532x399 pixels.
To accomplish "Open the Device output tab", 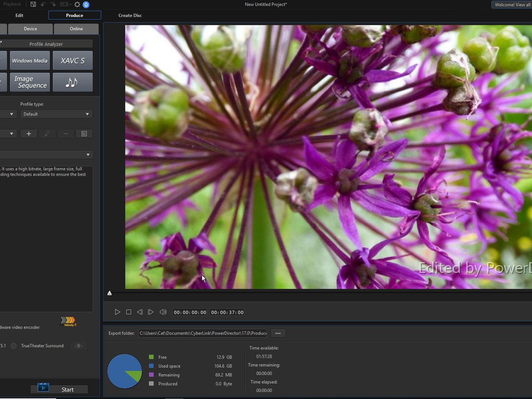I will click(x=30, y=29).
